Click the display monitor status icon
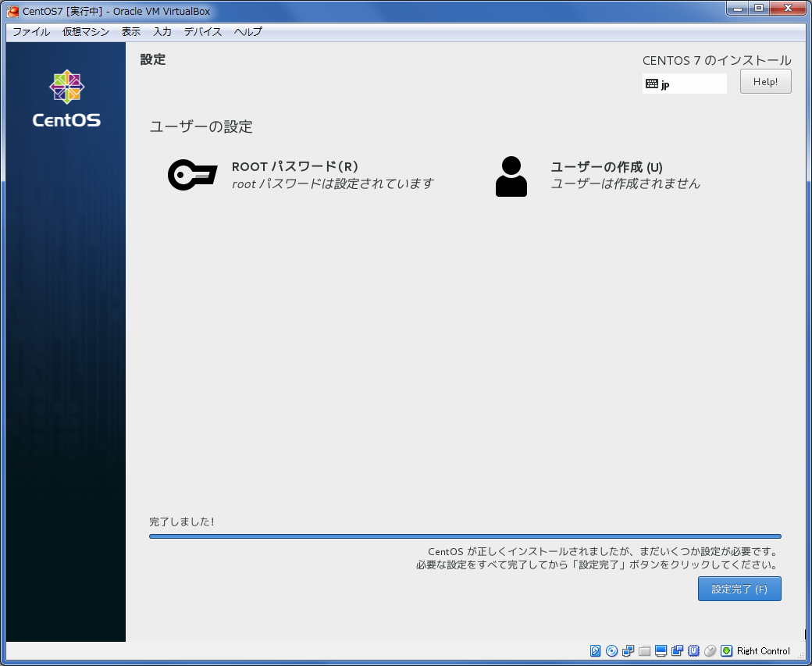Screen dimensions: 812x666 point(661,650)
